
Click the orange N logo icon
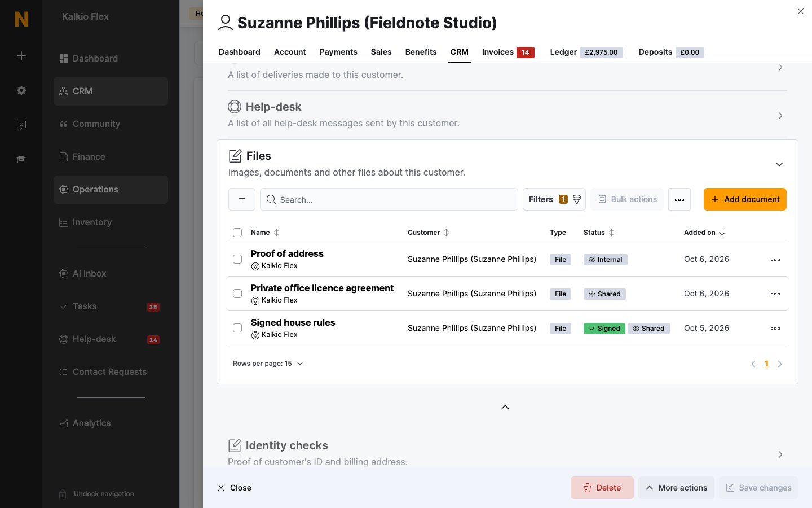[21, 19]
